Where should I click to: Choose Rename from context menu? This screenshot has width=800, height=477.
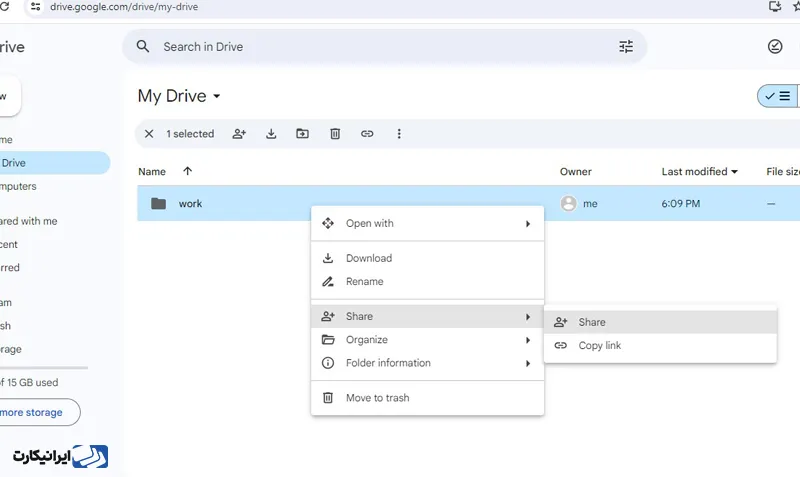click(427, 282)
